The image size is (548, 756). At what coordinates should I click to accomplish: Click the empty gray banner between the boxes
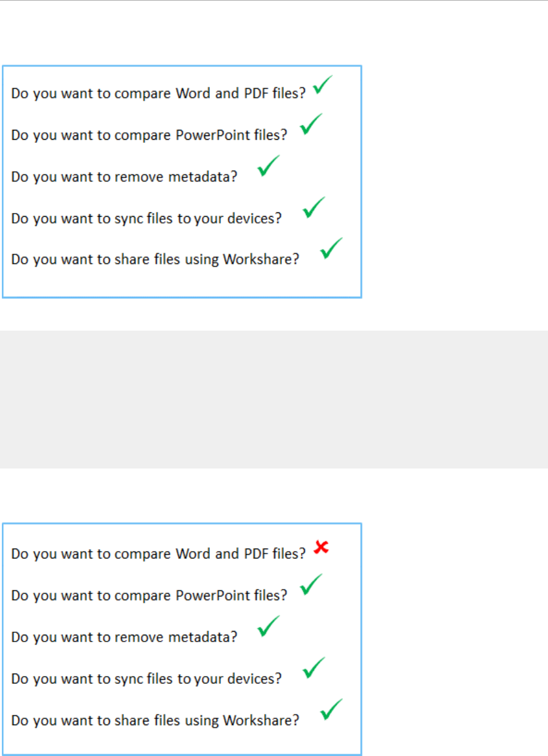pos(274,400)
